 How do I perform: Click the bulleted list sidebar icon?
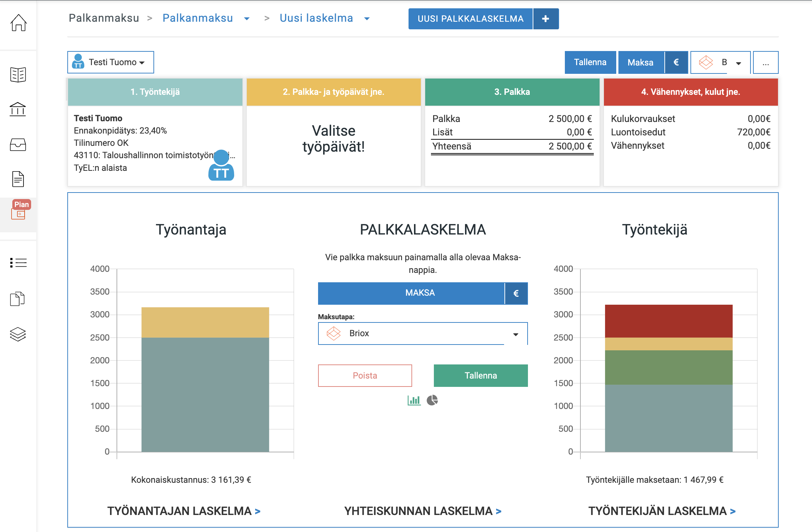18,263
